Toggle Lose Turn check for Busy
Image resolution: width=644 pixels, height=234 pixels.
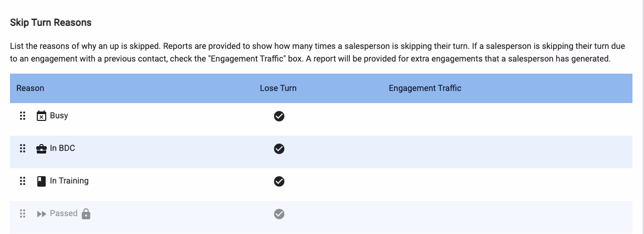pos(279,116)
